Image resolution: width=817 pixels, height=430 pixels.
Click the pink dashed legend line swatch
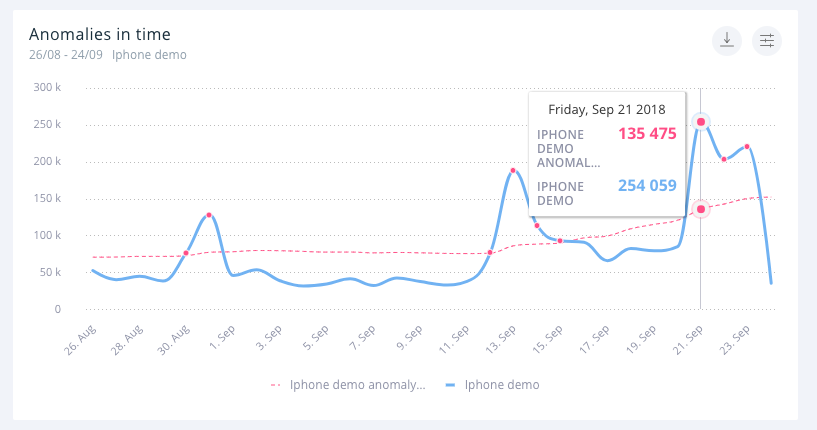click(277, 384)
